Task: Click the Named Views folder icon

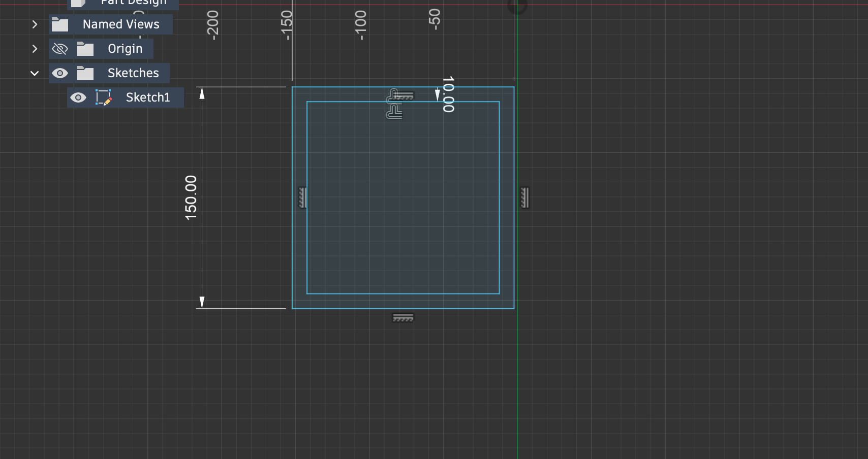Action: pyautogui.click(x=60, y=24)
